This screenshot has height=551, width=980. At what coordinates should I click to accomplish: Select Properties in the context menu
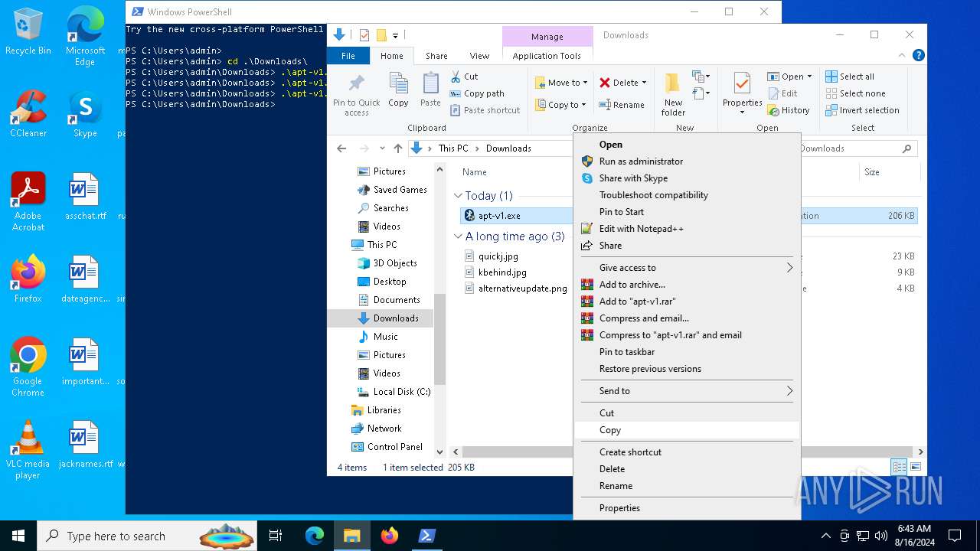tap(686, 508)
